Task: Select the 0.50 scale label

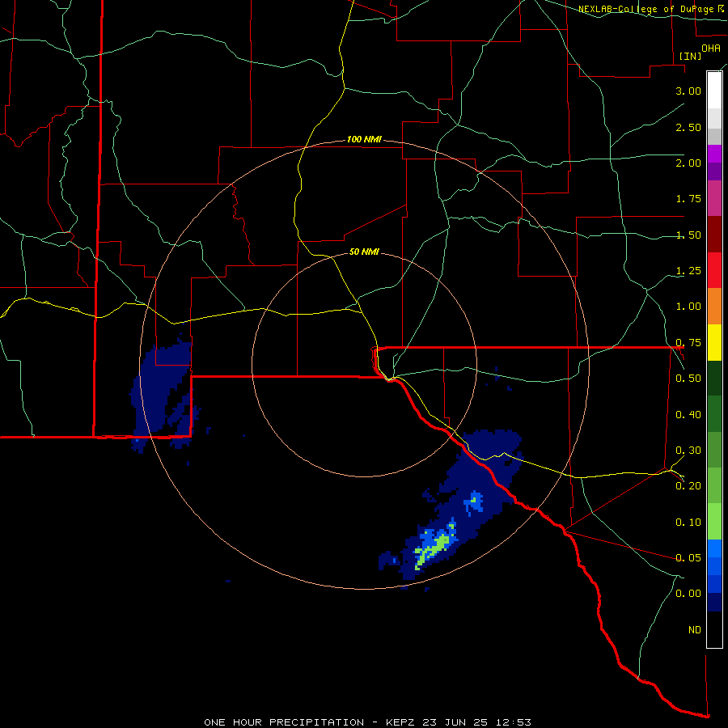Action: (688, 379)
